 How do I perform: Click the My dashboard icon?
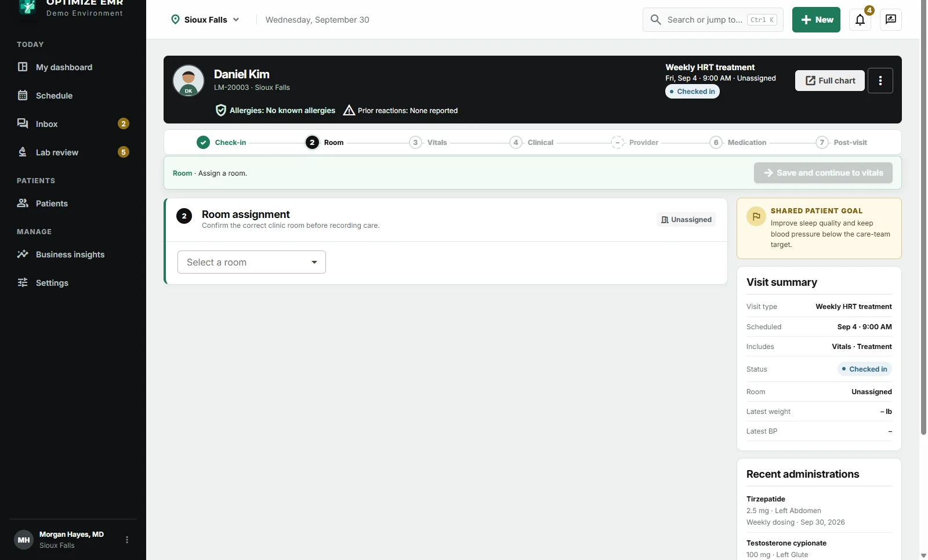tap(23, 67)
